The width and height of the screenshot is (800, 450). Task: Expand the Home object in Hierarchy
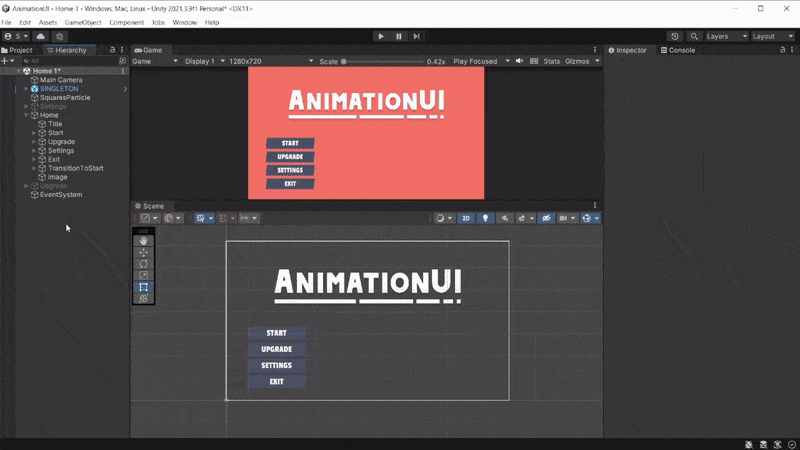coord(27,115)
